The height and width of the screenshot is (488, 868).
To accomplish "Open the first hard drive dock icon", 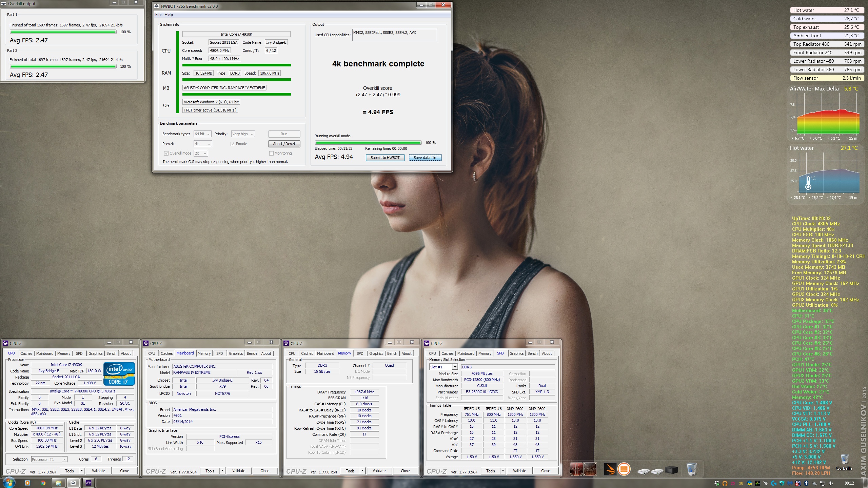I will pos(644,471).
